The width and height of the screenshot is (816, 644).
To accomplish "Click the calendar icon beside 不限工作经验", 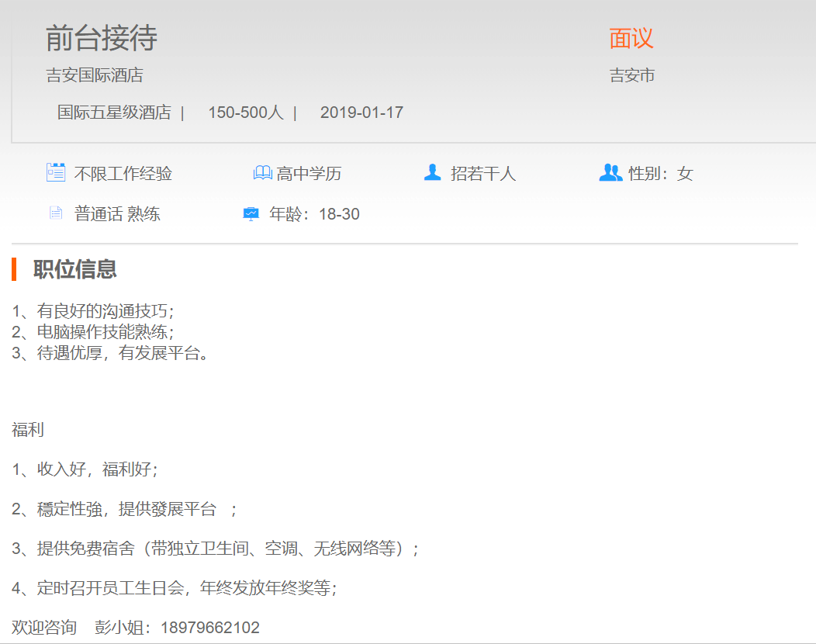I will point(55,172).
